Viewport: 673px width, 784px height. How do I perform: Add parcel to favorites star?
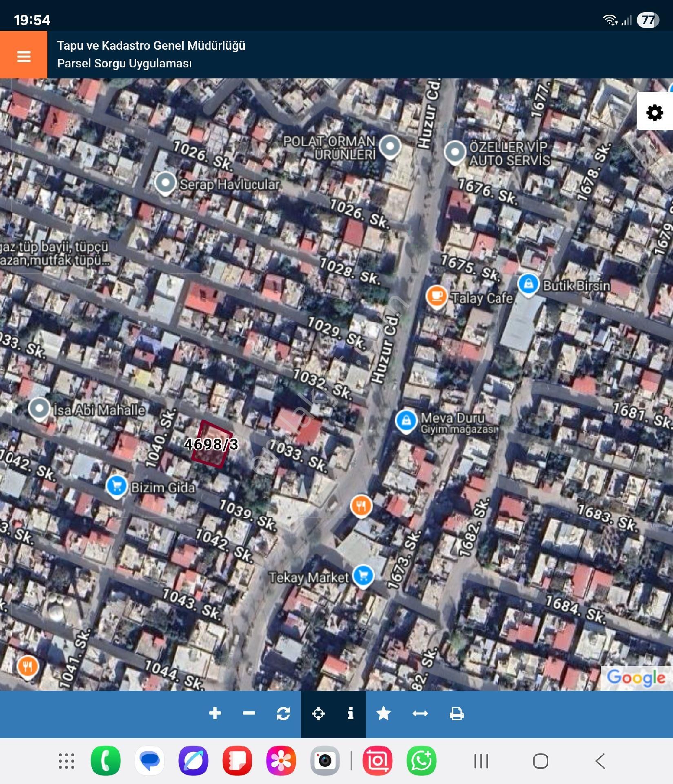(x=383, y=713)
